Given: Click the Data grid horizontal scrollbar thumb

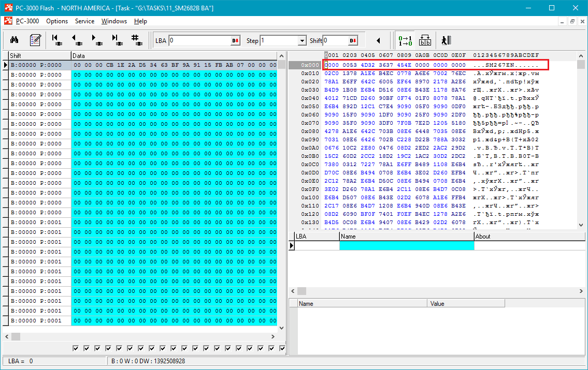Looking at the screenshot, I should [16, 337].
